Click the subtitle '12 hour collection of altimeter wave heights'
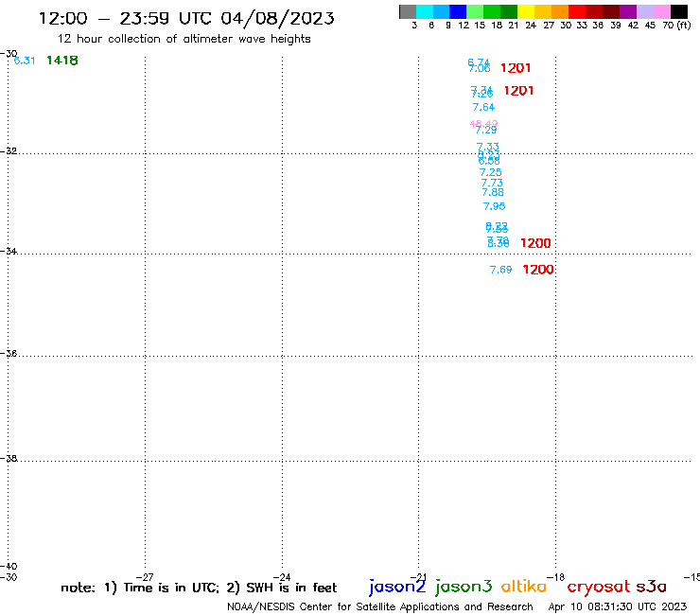 (x=184, y=39)
